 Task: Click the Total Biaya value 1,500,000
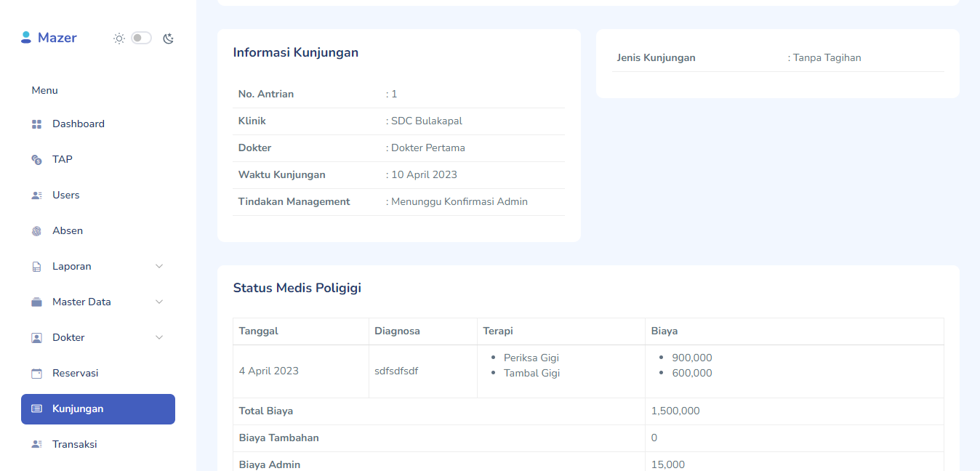[x=675, y=411]
